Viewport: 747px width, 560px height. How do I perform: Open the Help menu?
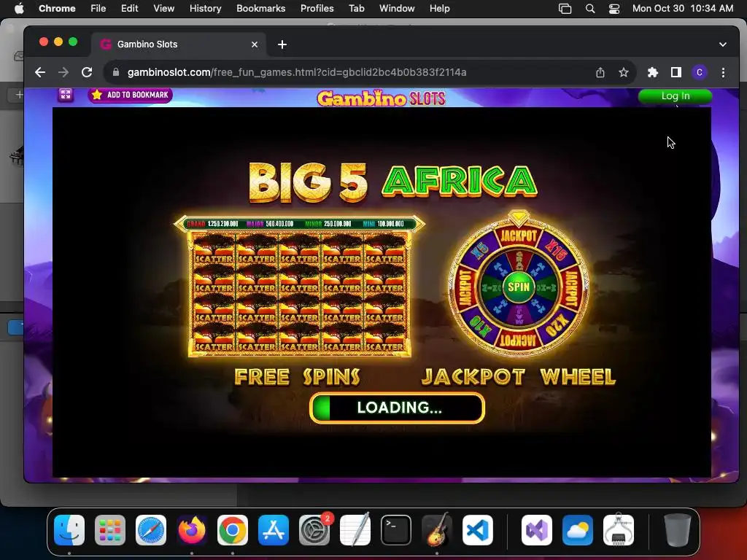(x=439, y=8)
